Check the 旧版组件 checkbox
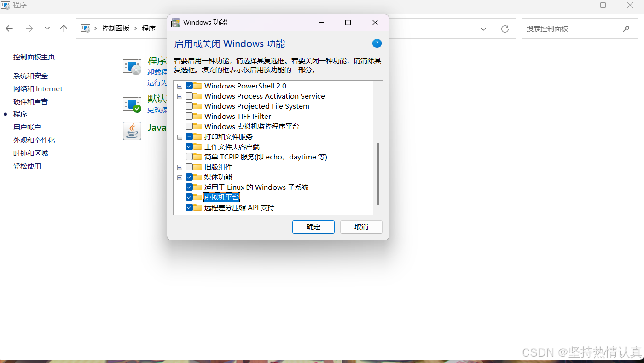The image size is (644, 363). point(189,167)
